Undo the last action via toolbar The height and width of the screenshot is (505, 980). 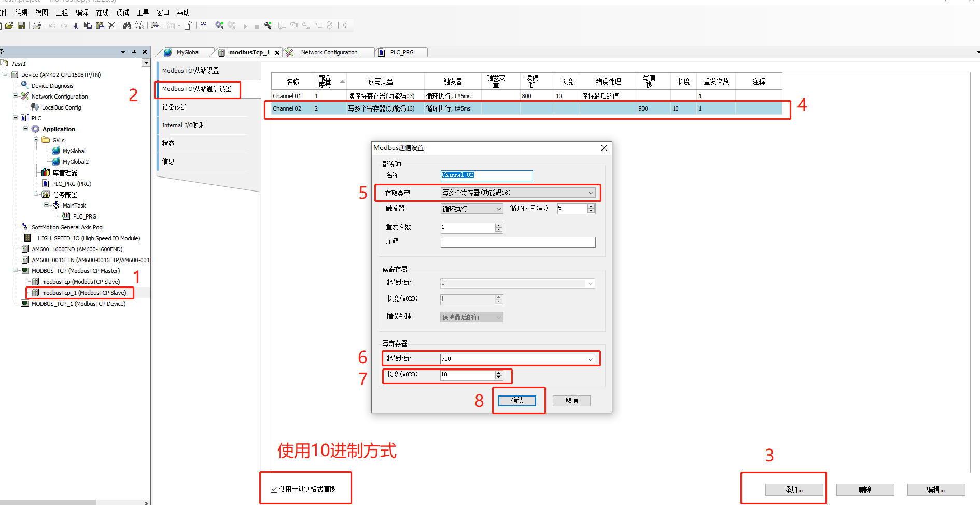pyautogui.click(x=52, y=25)
